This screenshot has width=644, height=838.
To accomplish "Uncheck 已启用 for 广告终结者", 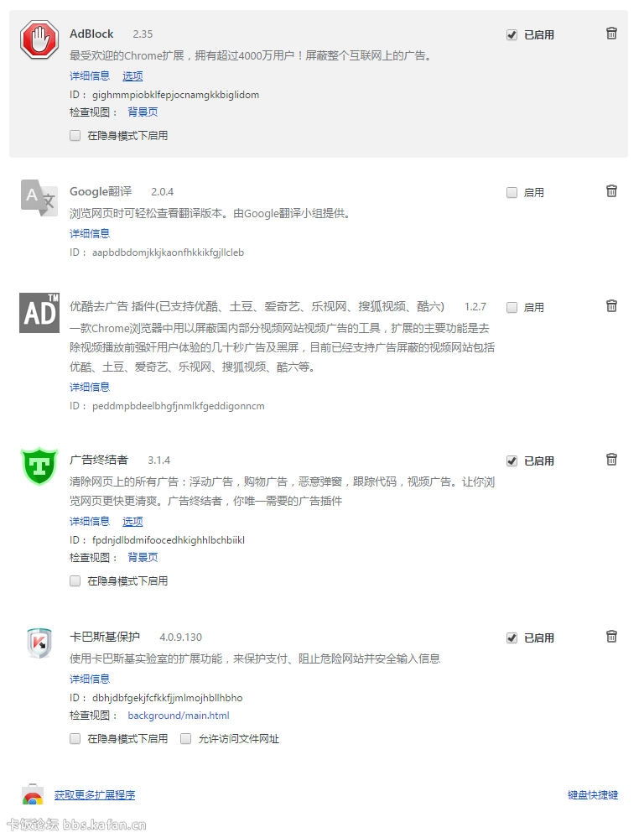I will [512, 461].
